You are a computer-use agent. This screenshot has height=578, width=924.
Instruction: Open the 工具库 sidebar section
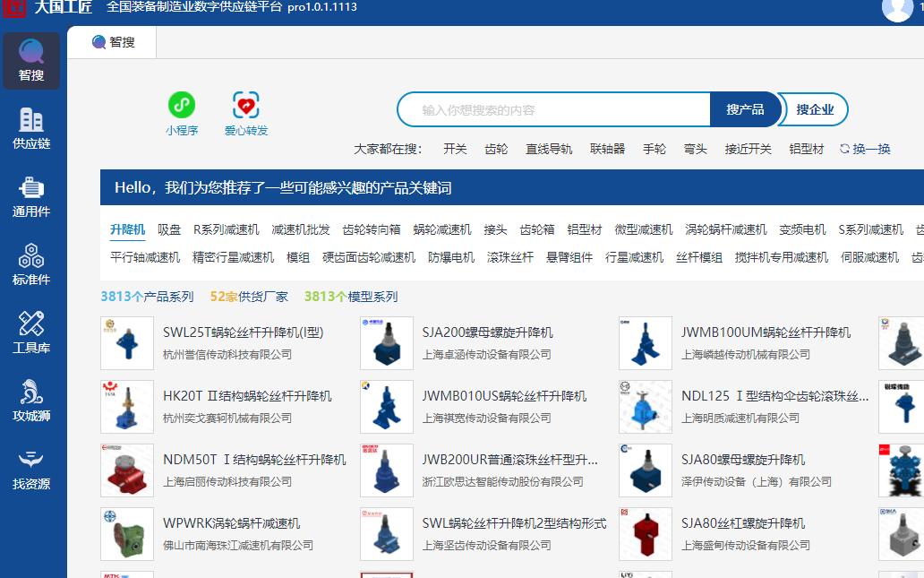(31, 333)
